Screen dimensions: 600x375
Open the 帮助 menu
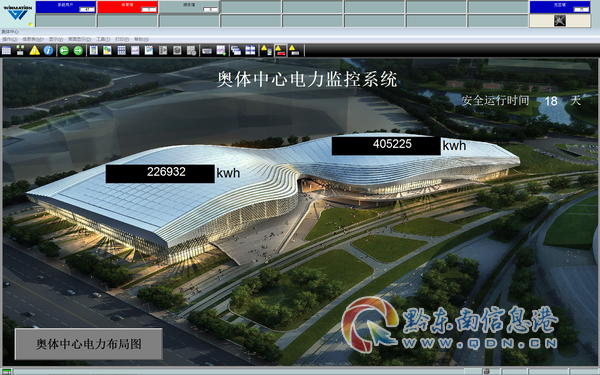(x=141, y=39)
